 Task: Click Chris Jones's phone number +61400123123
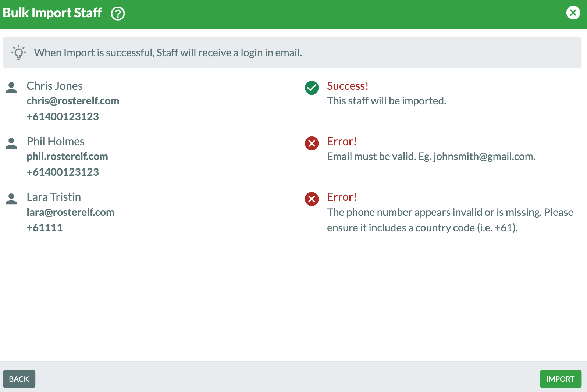[x=63, y=117]
